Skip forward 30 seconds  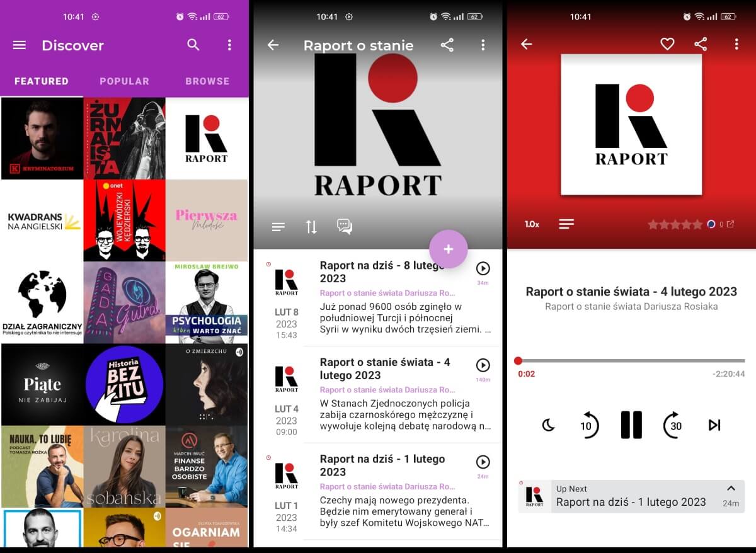click(x=673, y=425)
